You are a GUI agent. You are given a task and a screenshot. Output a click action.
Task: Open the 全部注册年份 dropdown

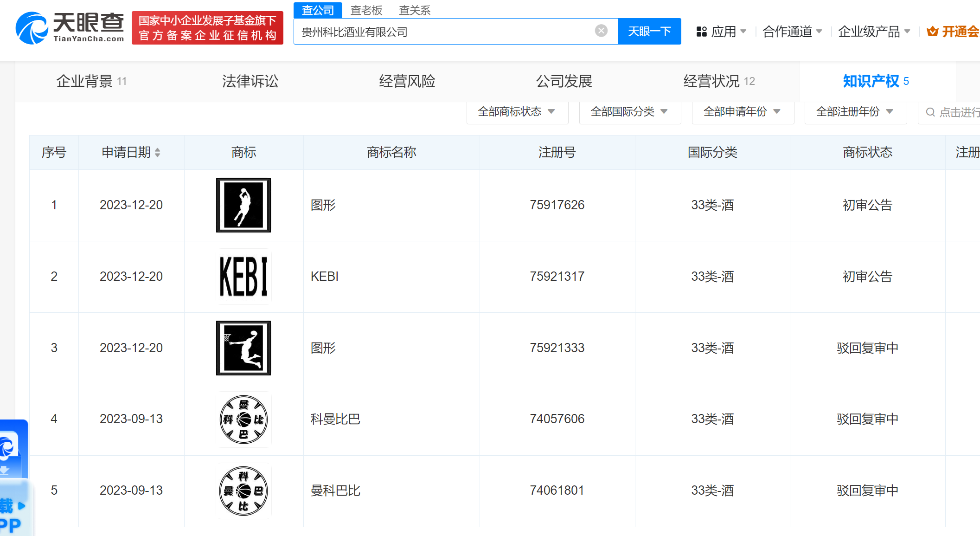tap(855, 112)
